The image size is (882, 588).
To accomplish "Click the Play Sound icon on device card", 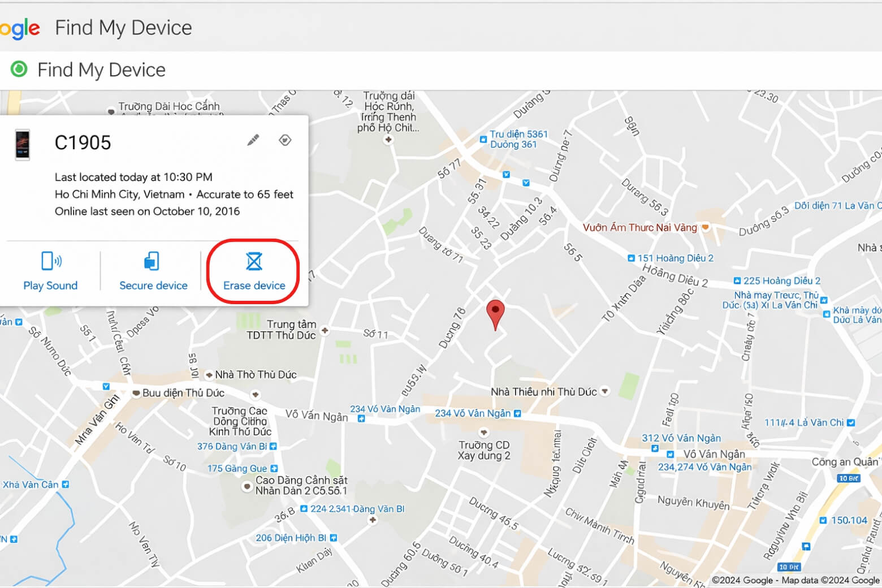I will click(50, 260).
